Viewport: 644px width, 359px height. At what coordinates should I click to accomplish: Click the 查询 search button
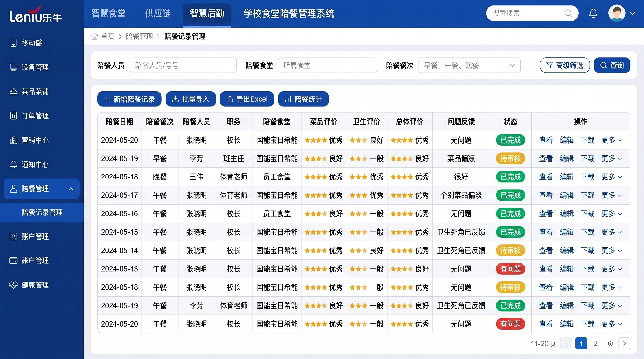(x=612, y=65)
